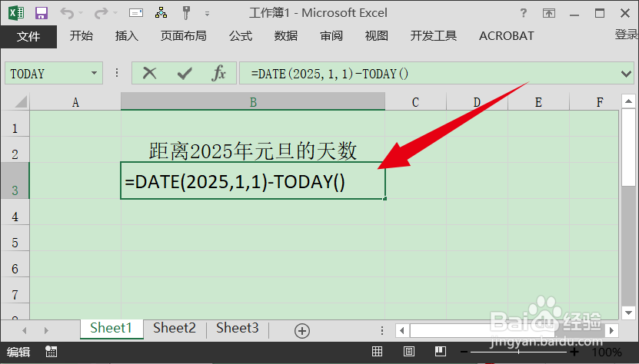Image resolution: width=639 pixels, height=364 pixels.
Task: Confirm formula entry with the checkmark
Action: click(x=185, y=74)
